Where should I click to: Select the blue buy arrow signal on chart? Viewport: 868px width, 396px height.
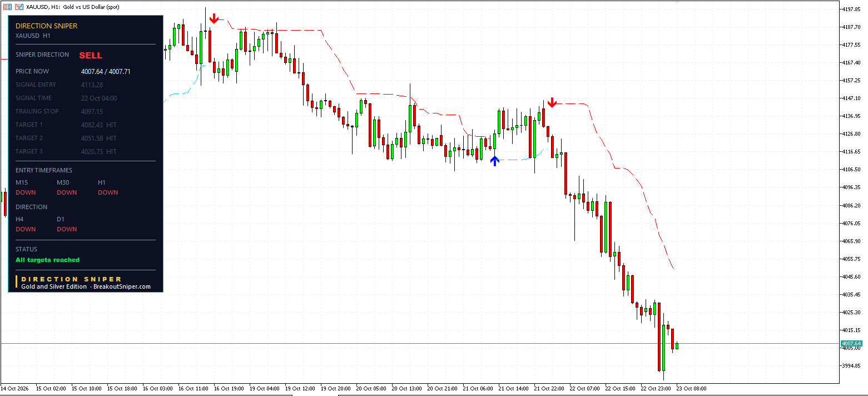coord(495,161)
